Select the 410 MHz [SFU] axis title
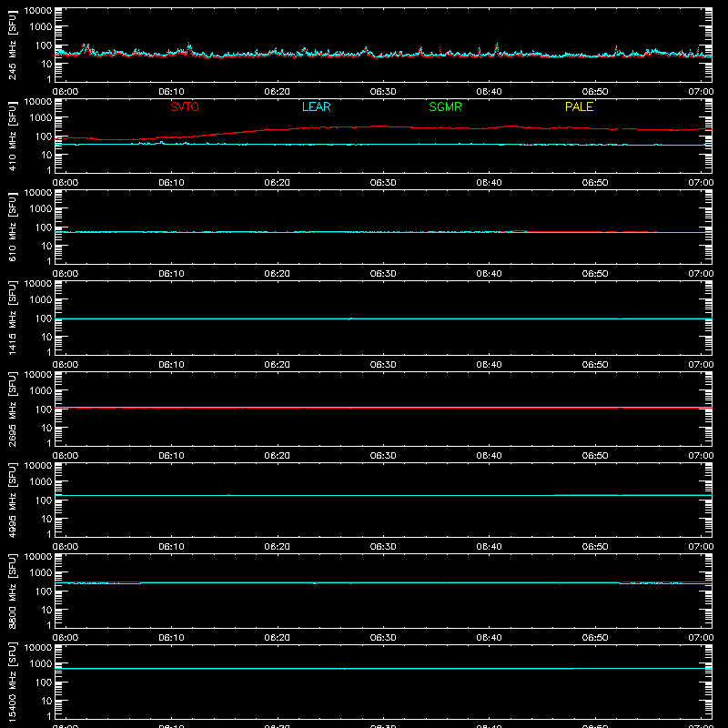 point(12,136)
